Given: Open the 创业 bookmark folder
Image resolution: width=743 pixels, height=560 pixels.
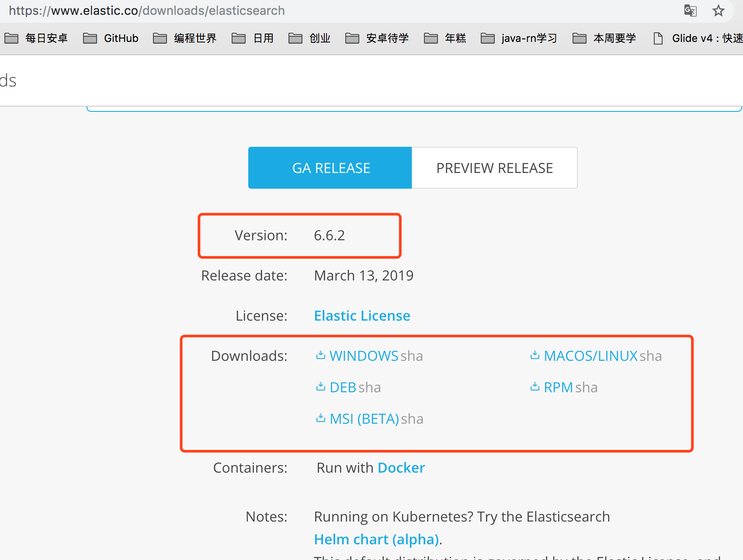Looking at the screenshot, I should (x=309, y=38).
